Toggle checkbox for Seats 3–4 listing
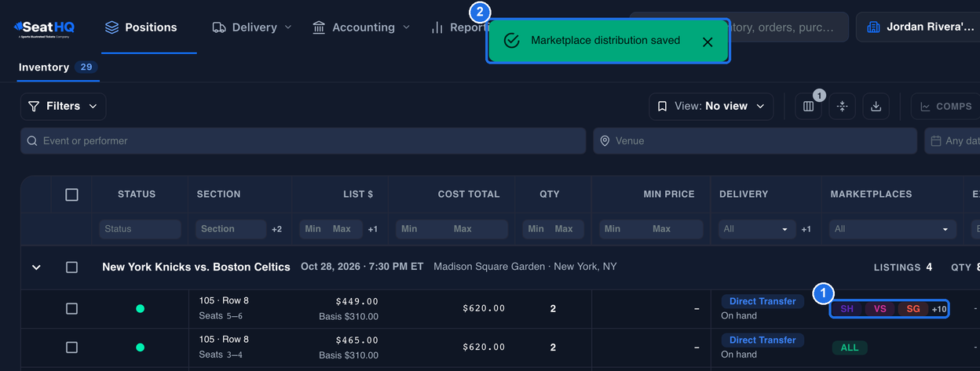This screenshot has height=371, width=980. tap(71, 347)
